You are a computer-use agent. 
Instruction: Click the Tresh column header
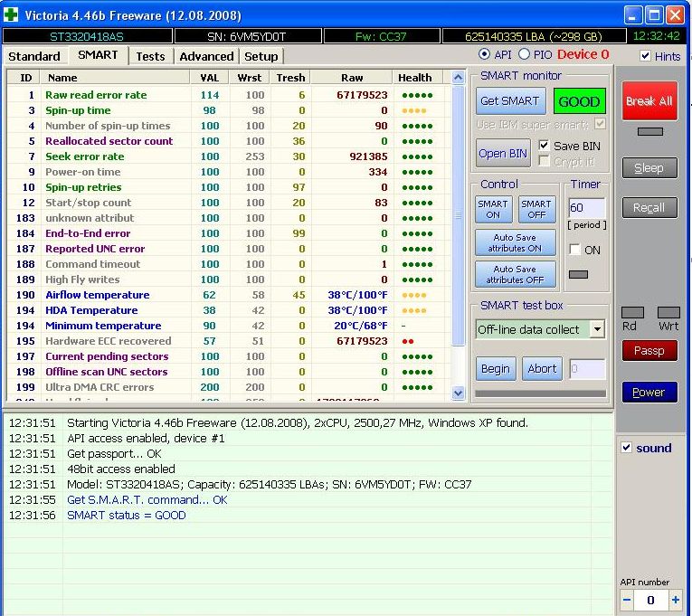point(290,78)
